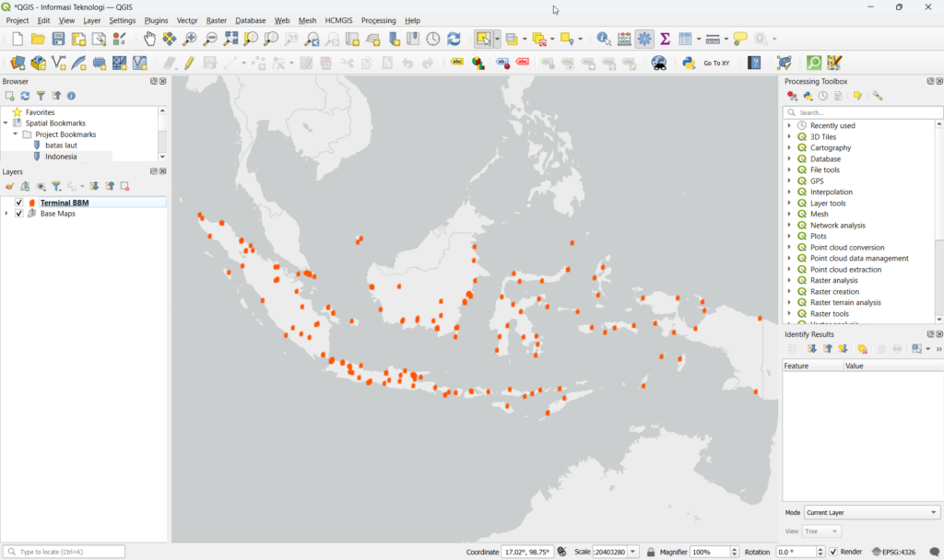Click the HCMGIS menu
This screenshot has width=944, height=560.
[x=337, y=20]
